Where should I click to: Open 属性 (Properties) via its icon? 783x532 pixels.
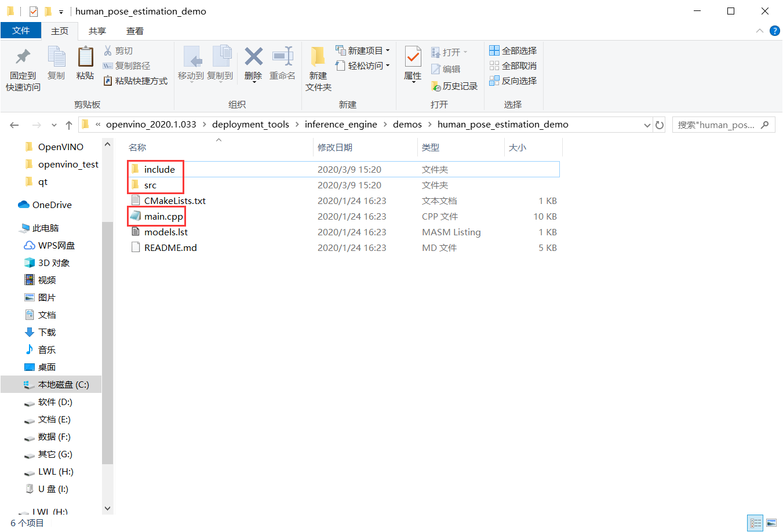tap(413, 61)
